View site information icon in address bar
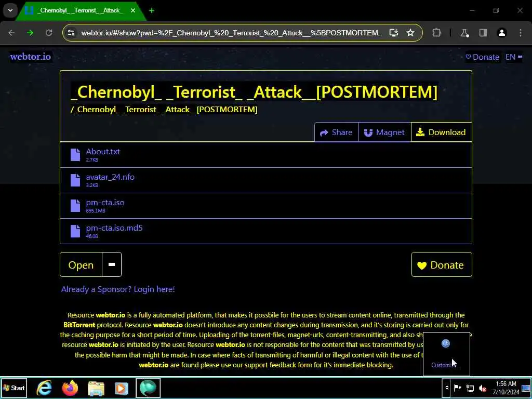Image resolution: width=532 pixels, height=399 pixels. [71, 33]
